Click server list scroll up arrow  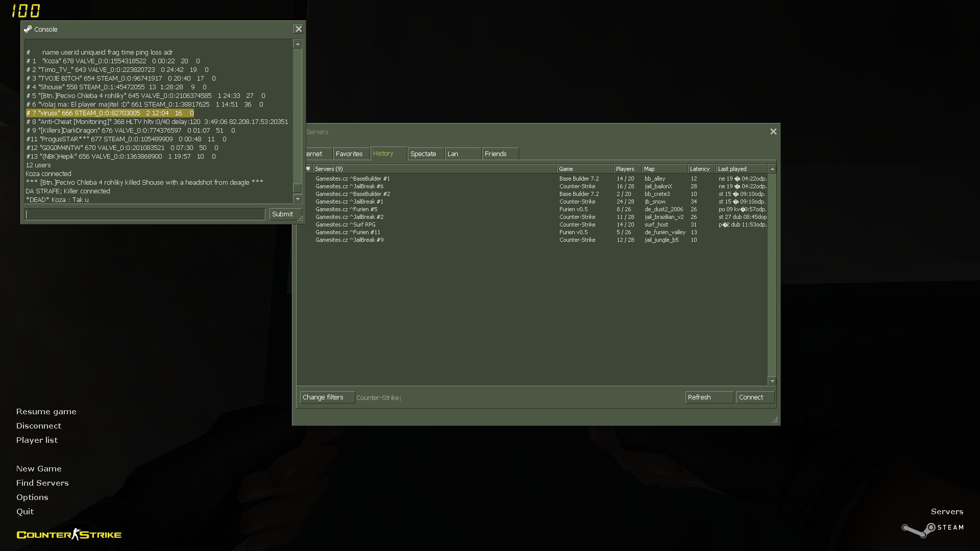(772, 169)
